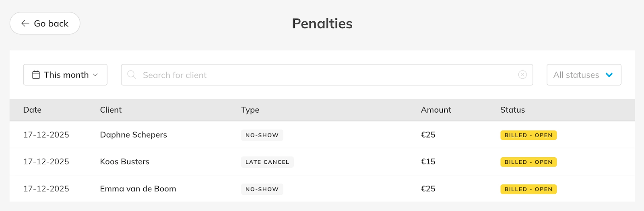
Task: Click the calendar icon in date filter
Action: [36, 75]
